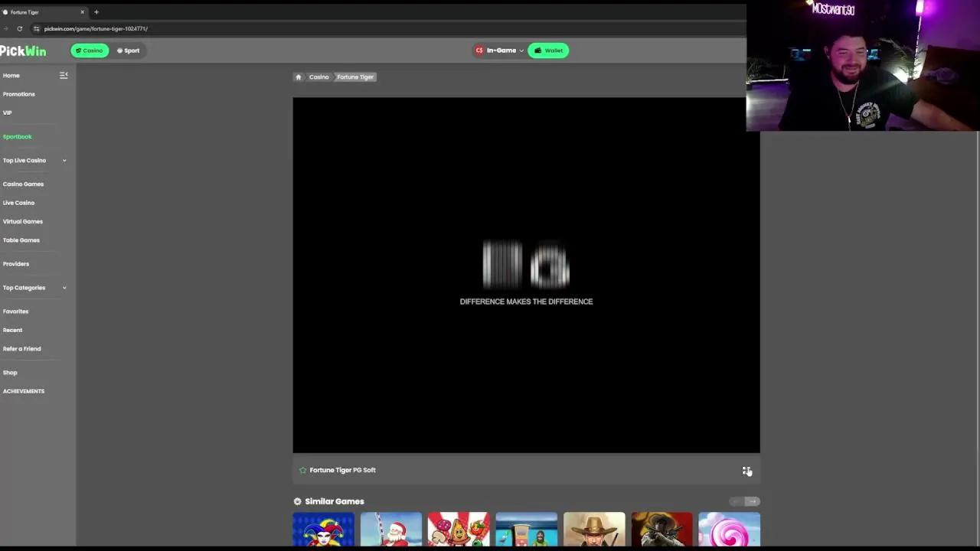Open the Wallet
Image resolution: width=980 pixels, height=551 pixels.
[548, 51]
